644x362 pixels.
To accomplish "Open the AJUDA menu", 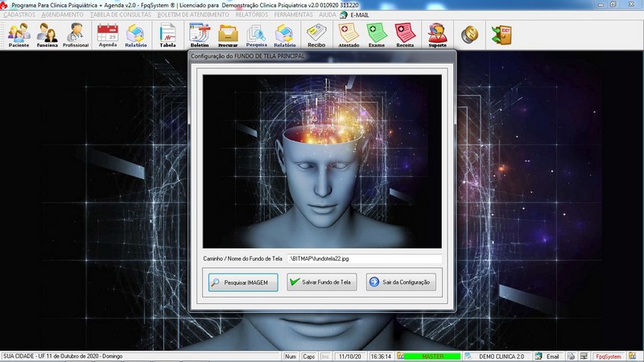I will (328, 14).
